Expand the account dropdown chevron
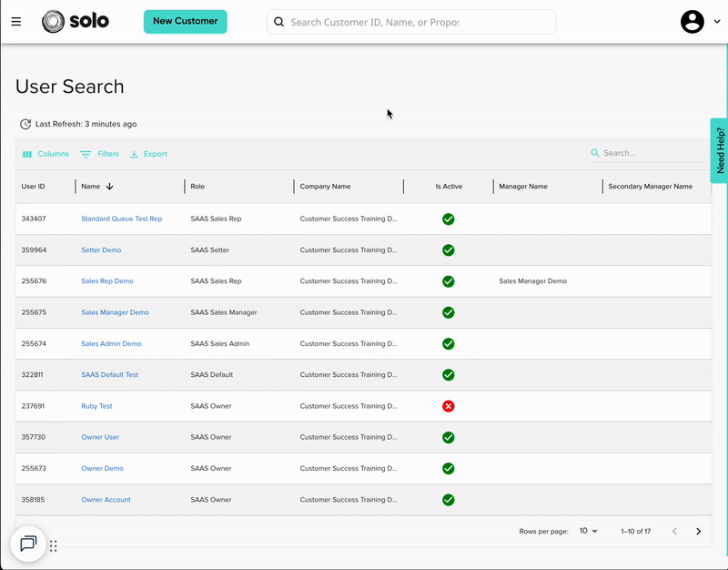This screenshot has height=570, width=728. [716, 23]
